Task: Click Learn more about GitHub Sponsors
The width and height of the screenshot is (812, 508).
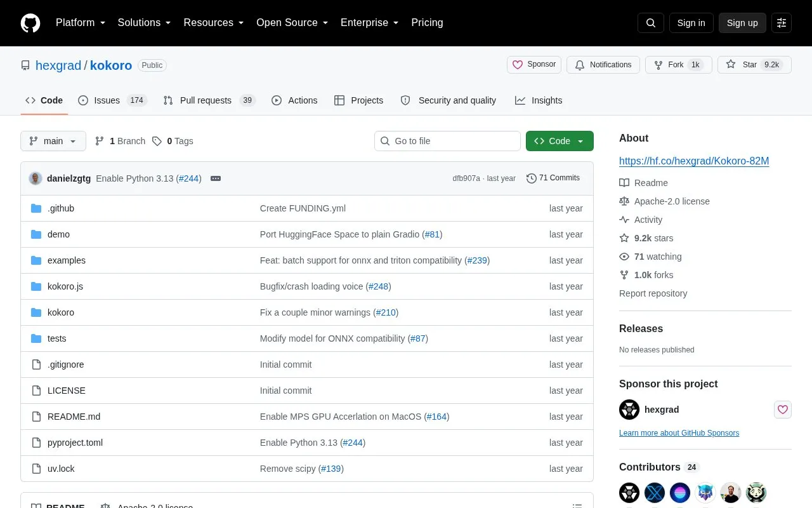Action: click(x=679, y=433)
